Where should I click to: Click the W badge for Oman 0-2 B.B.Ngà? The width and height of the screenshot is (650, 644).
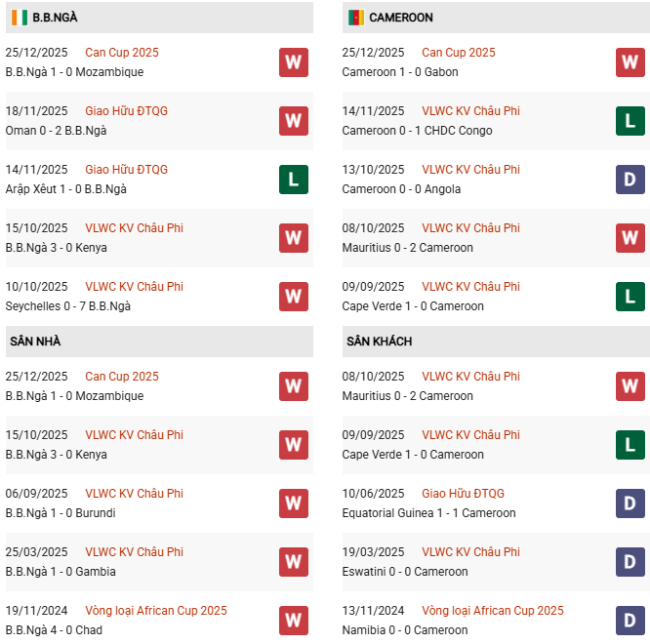pos(294,121)
